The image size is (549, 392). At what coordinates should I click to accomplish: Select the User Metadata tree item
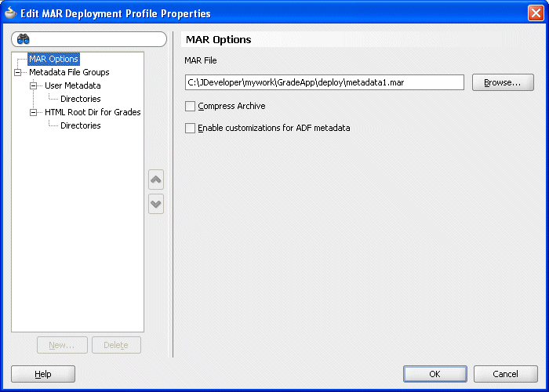coord(72,85)
